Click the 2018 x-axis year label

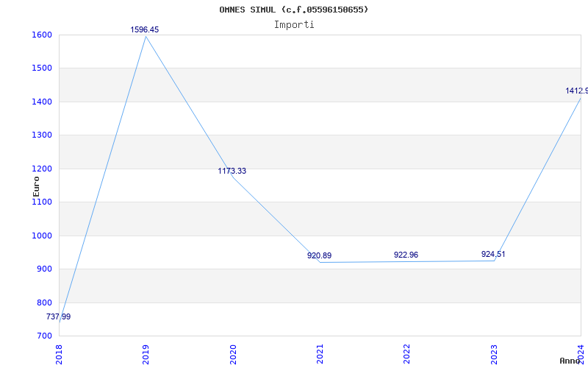pyautogui.click(x=59, y=354)
